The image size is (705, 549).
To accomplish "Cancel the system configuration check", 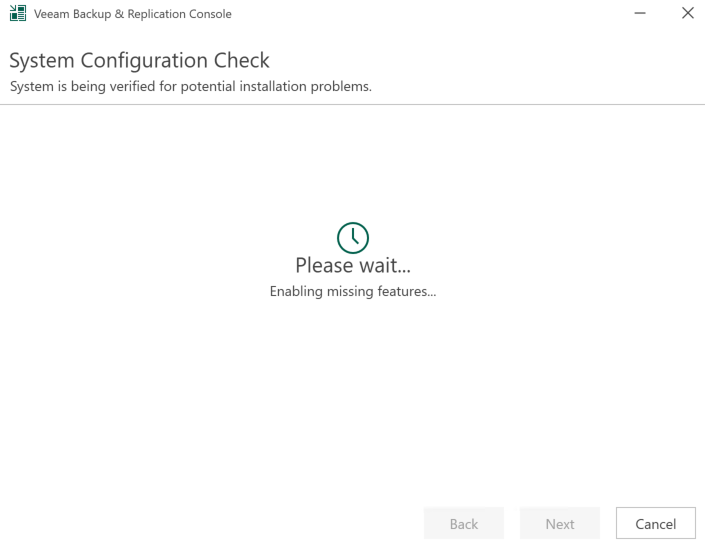I will tap(655, 524).
